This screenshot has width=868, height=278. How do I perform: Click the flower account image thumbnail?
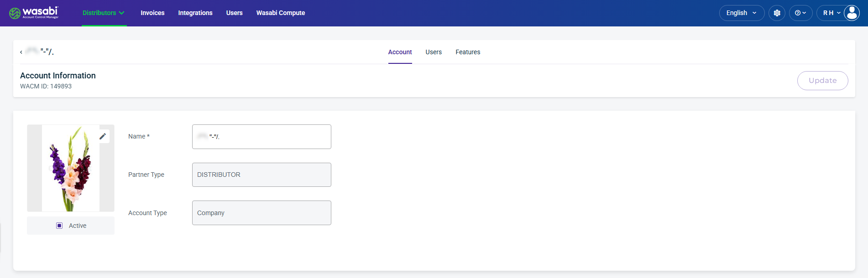coord(71,168)
